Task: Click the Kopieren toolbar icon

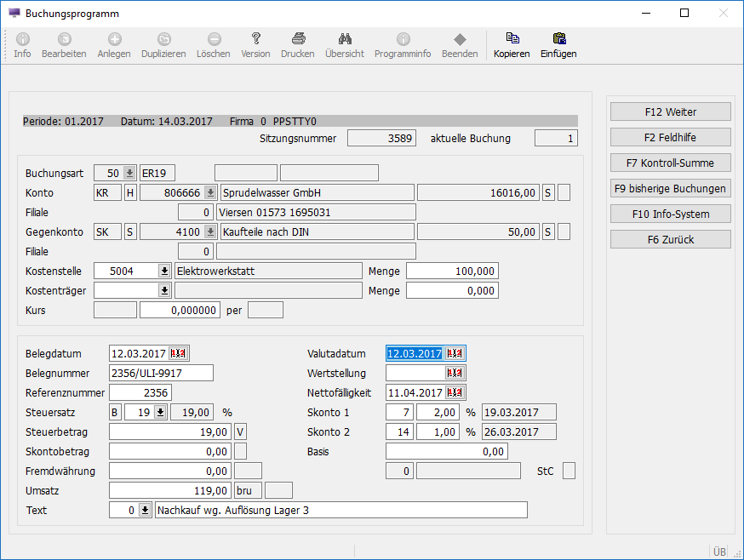Action: (512, 39)
